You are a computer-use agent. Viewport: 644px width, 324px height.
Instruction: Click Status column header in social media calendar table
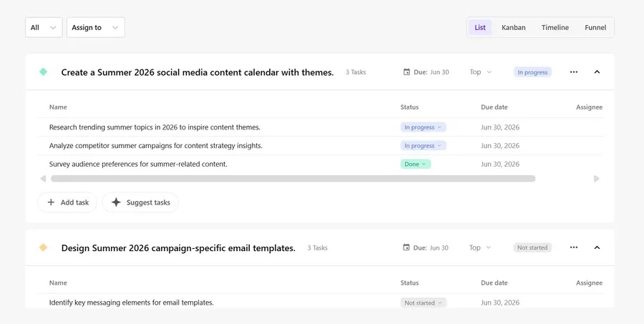click(409, 107)
